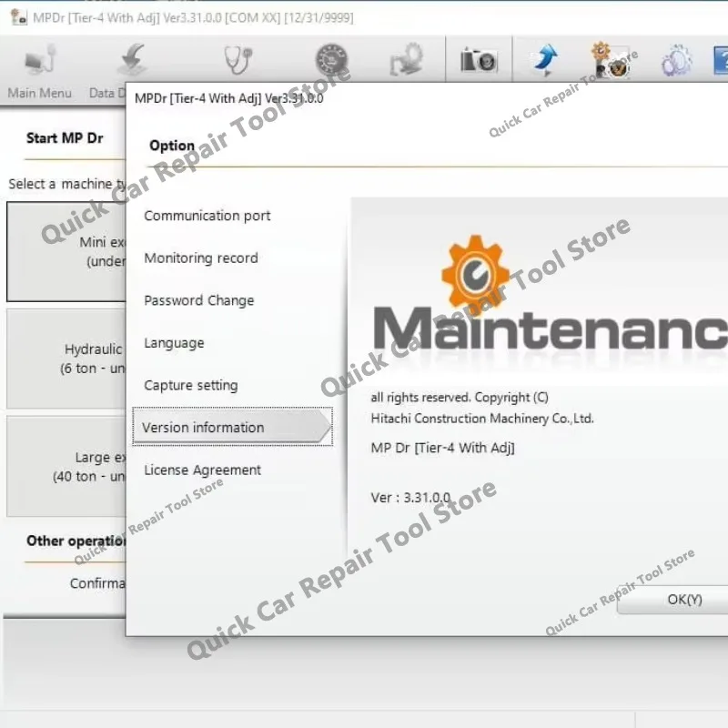Image resolution: width=728 pixels, height=728 pixels.
Task: Select Monitoring record option
Action: (x=201, y=258)
